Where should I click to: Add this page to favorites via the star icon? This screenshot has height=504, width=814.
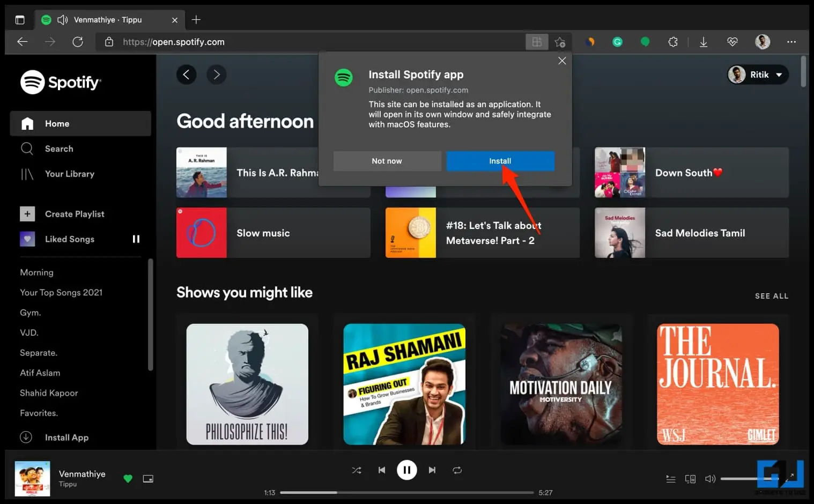pos(560,42)
